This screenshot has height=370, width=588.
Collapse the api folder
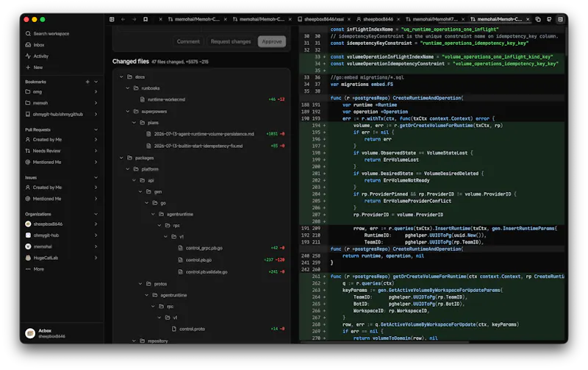point(135,180)
